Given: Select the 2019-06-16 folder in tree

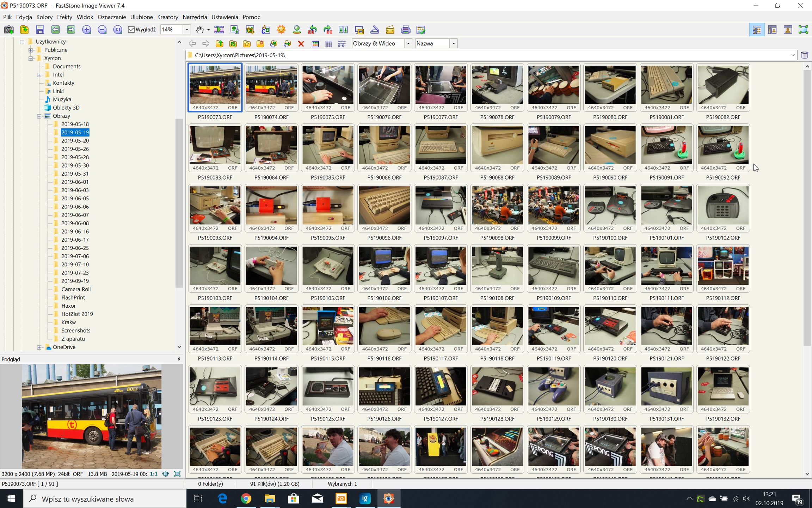Looking at the screenshot, I should (75, 231).
